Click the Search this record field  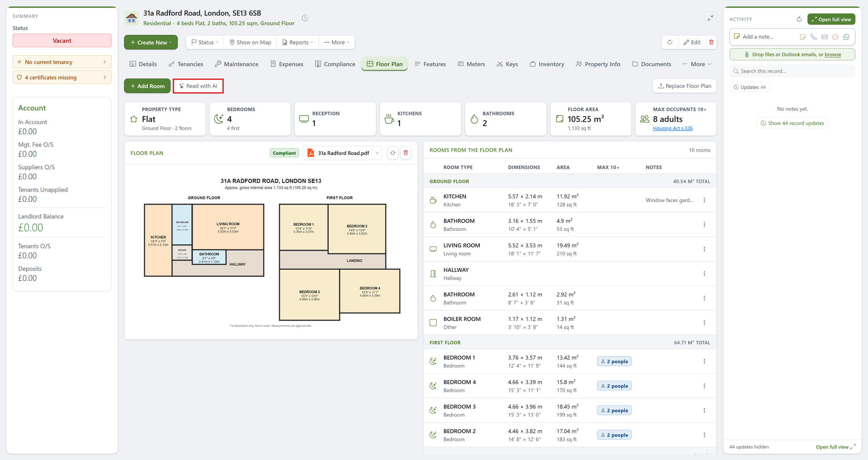click(x=792, y=71)
